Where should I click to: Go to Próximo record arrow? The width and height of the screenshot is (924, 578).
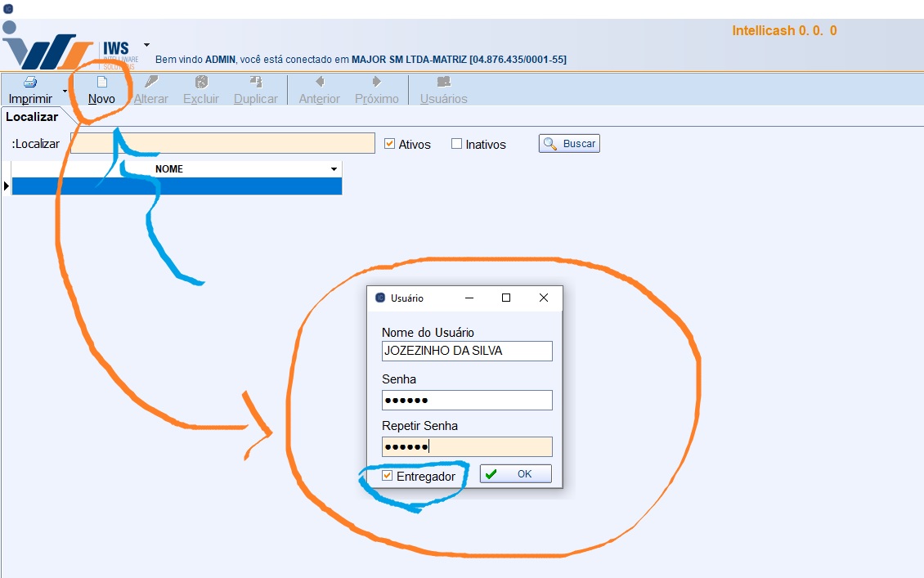376,83
